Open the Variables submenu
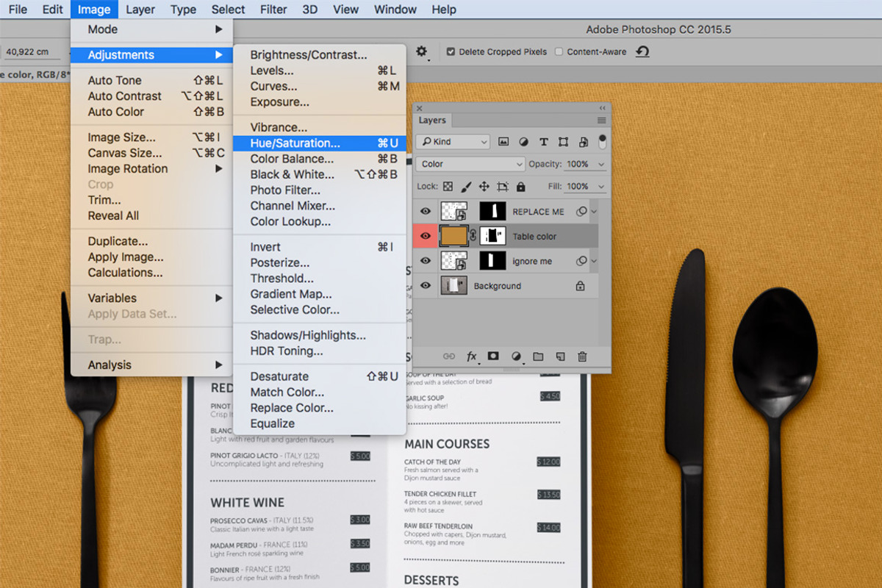 point(151,298)
